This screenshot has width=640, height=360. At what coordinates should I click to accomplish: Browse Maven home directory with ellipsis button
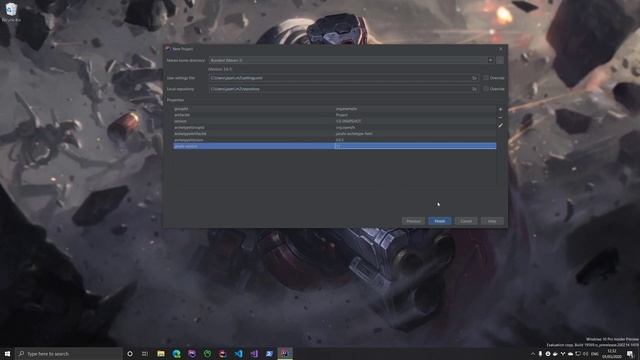(x=500, y=60)
